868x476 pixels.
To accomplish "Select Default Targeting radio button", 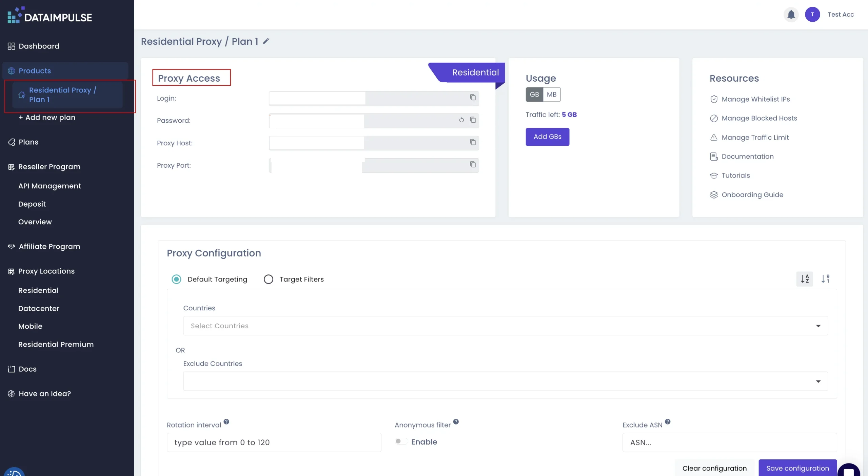I will pyautogui.click(x=176, y=280).
